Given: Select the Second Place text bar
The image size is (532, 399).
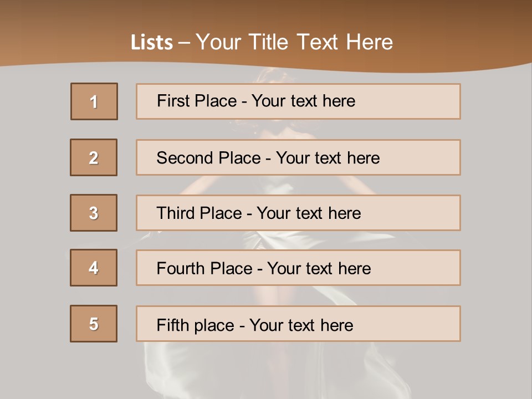Looking at the screenshot, I should coord(298,157).
